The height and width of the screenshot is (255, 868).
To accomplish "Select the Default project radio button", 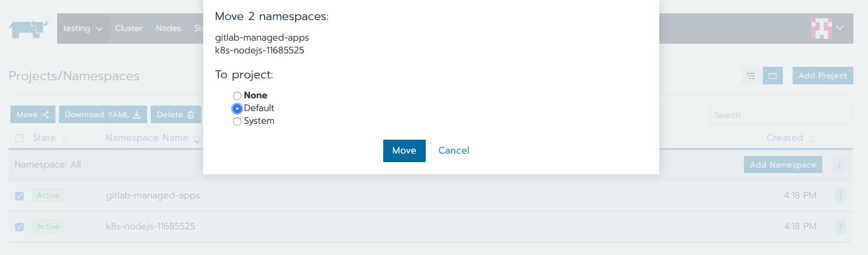I will (x=237, y=109).
